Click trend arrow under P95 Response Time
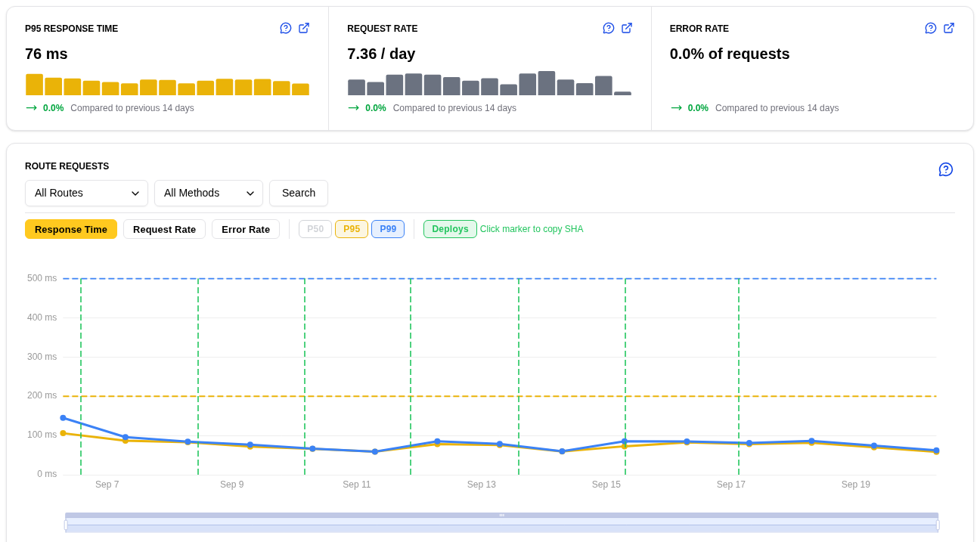The image size is (980, 542). pyautogui.click(x=31, y=108)
